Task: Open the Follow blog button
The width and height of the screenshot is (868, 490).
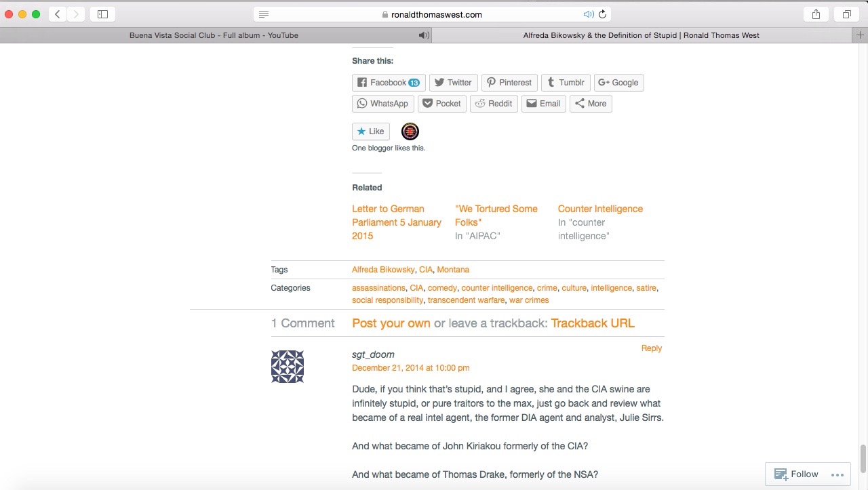Action: point(796,474)
